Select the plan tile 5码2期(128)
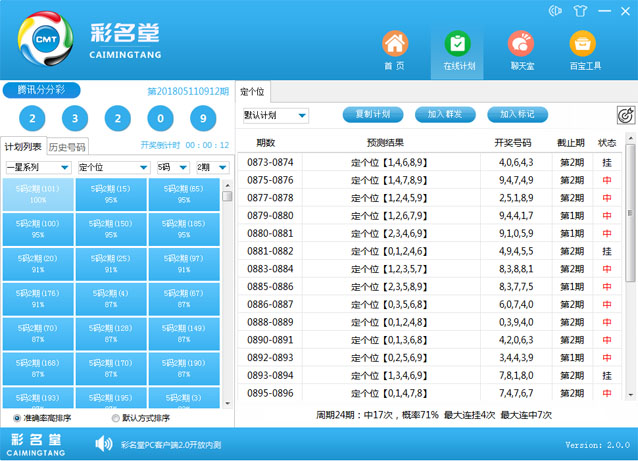 (x=111, y=334)
